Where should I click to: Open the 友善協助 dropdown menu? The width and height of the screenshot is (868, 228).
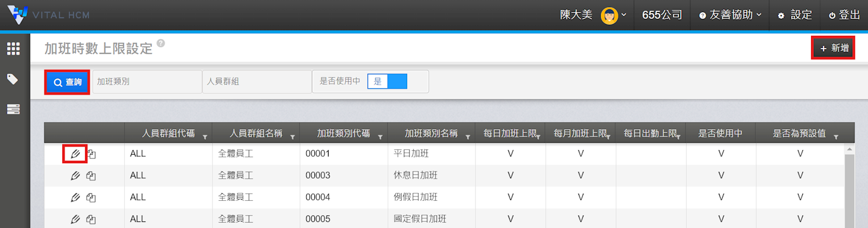[x=730, y=15]
